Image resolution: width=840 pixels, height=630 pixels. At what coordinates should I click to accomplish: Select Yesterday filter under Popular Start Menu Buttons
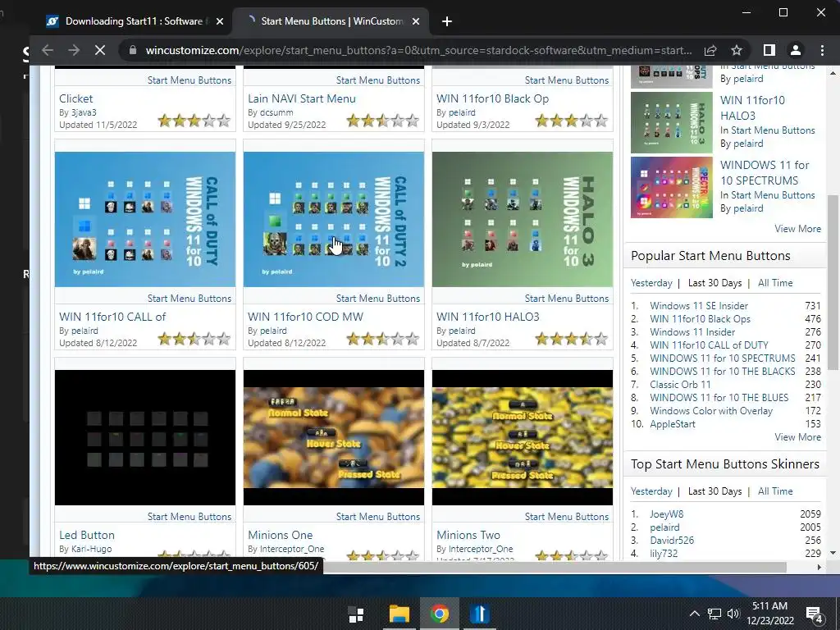click(x=651, y=283)
